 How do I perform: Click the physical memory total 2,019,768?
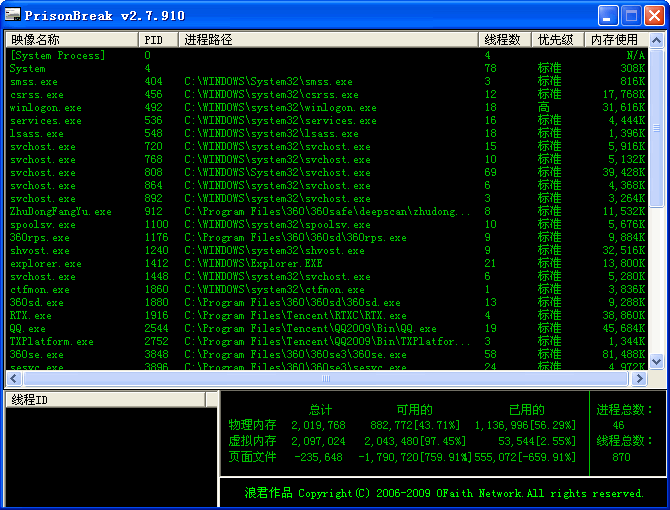(x=318, y=425)
